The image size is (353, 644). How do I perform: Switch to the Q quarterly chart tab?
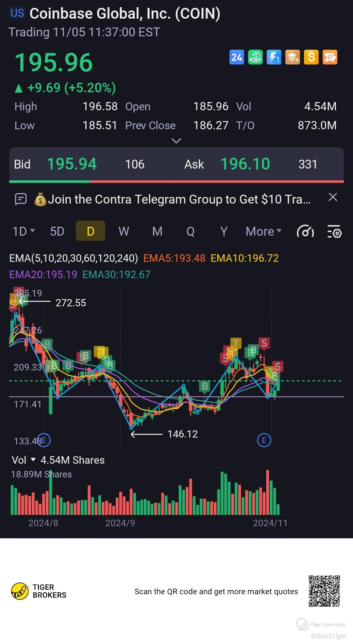[x=191, y=231]
